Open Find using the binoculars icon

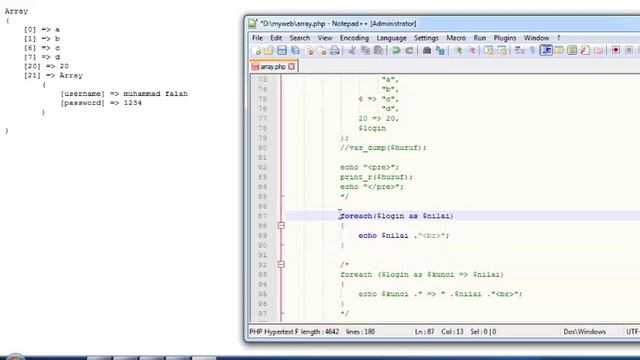427,51
